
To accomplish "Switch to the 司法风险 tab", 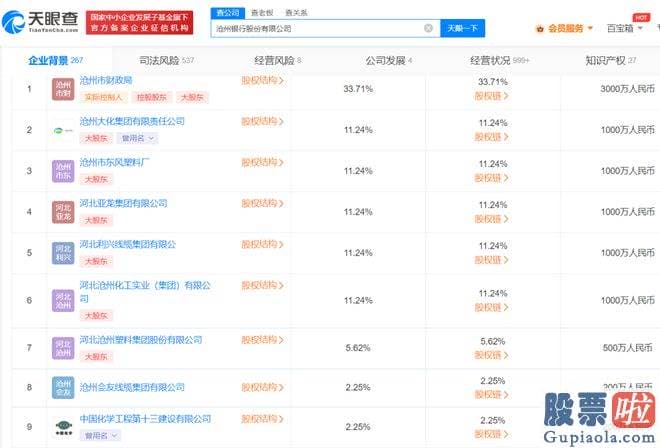I will [167, 61].
